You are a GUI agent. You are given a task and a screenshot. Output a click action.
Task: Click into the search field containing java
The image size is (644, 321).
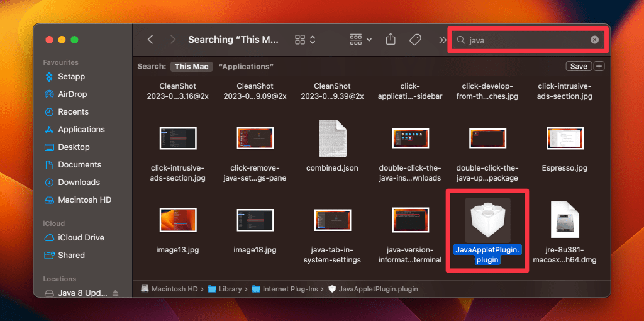coord(528,40)
